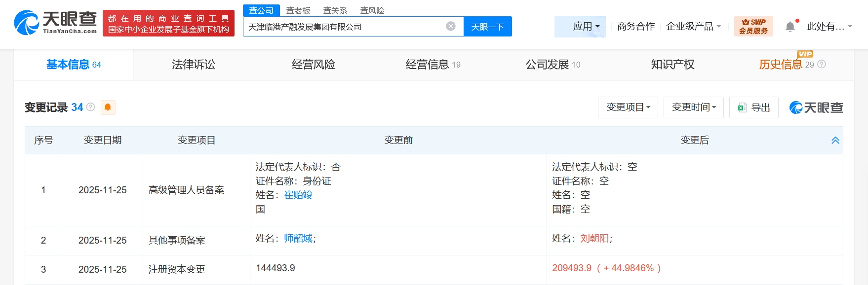Open the 经营风险 tab
This screenshot has height=285, width=868.
314,65
